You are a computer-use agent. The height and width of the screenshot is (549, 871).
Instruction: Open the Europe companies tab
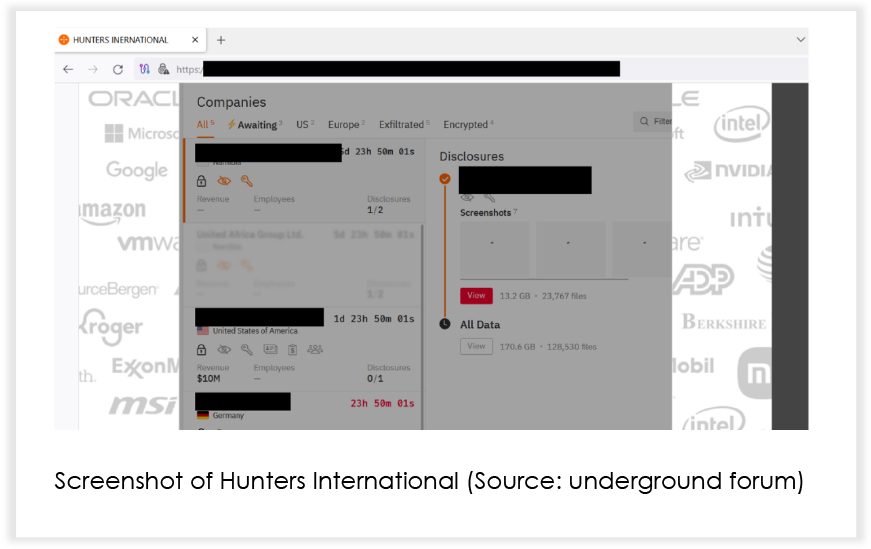(x=346, y=125)
